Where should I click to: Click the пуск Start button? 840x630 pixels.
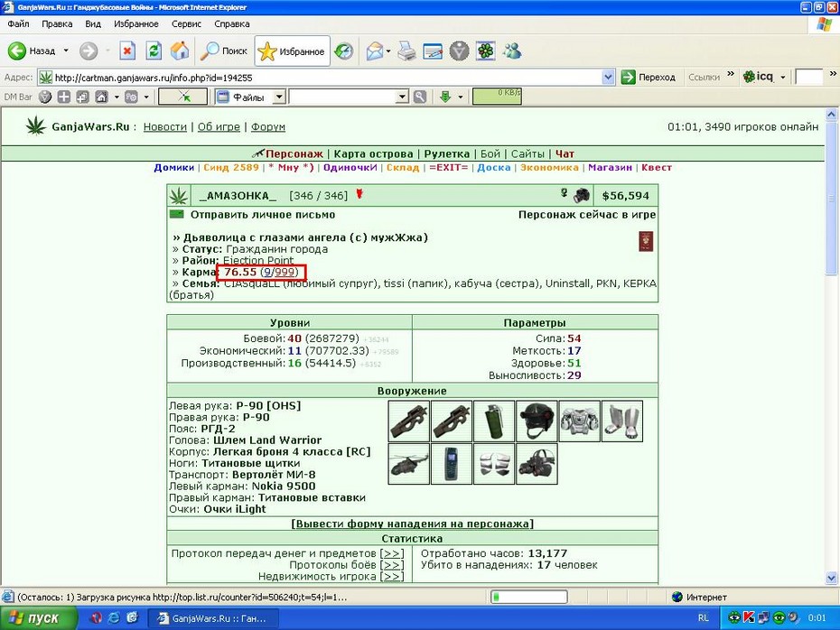[39, 618]
